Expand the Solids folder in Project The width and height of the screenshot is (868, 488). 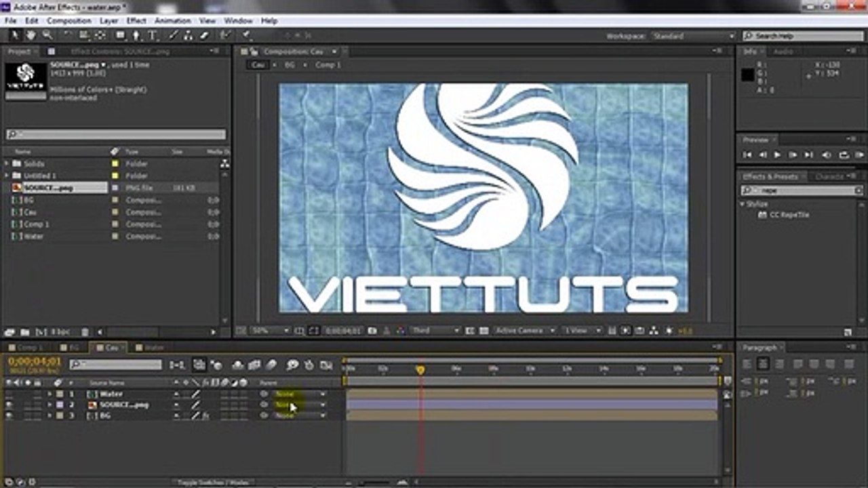[x=6, y=163]
